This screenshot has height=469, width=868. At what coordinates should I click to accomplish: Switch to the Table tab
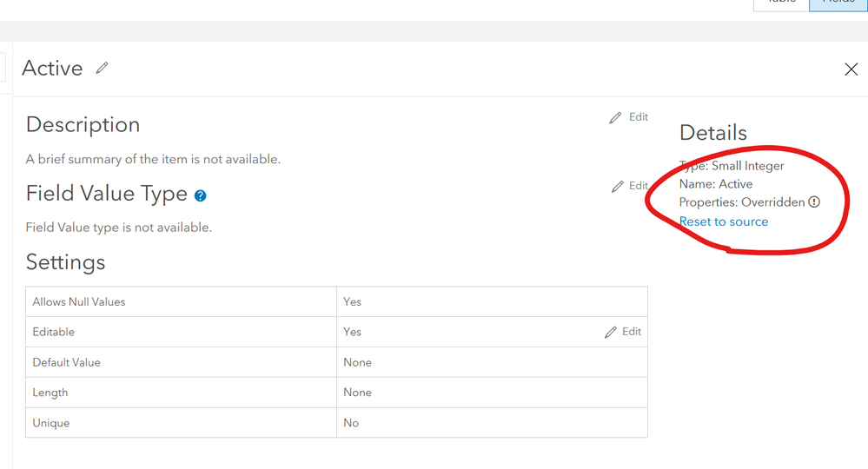click(780, 3)
